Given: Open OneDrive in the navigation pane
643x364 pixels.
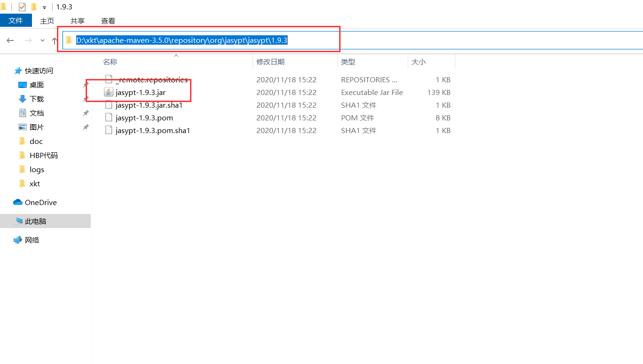Looking at the screenshot, I should tap(41, 202).
